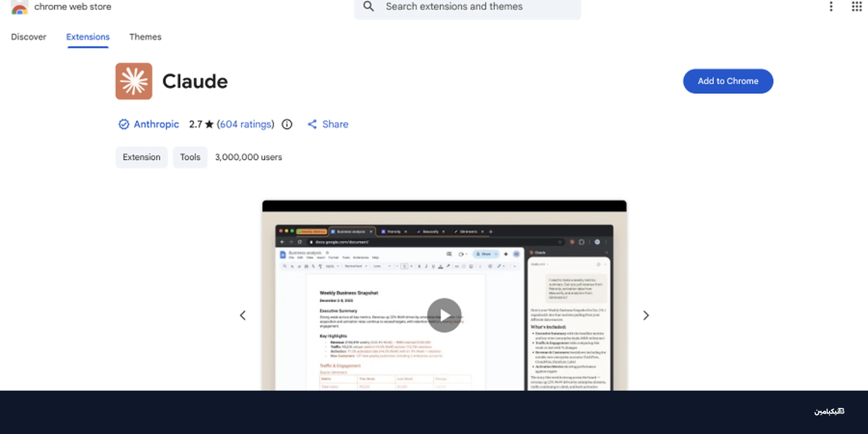Open the three-dot options menu

[x=831, y=6]
